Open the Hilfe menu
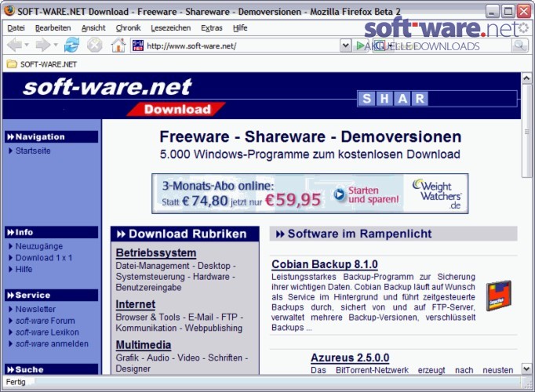The image size is (535, 392). click(x=240, y=28)
